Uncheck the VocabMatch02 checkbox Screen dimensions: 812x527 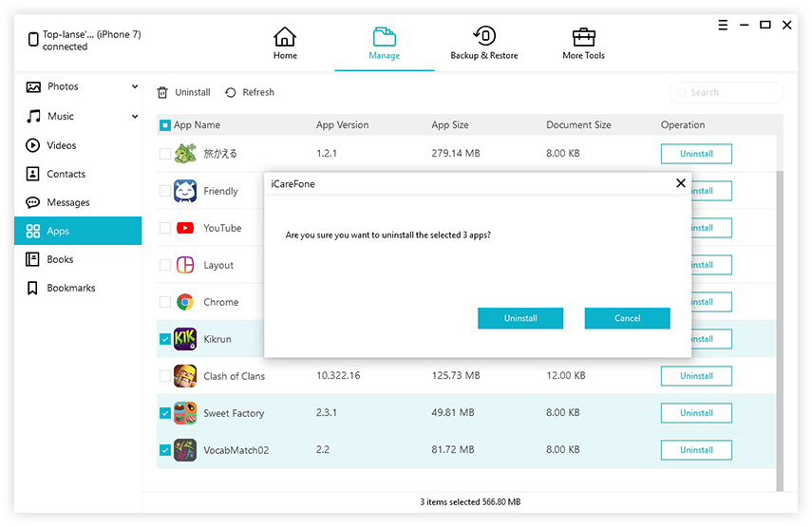click(165, 450)
